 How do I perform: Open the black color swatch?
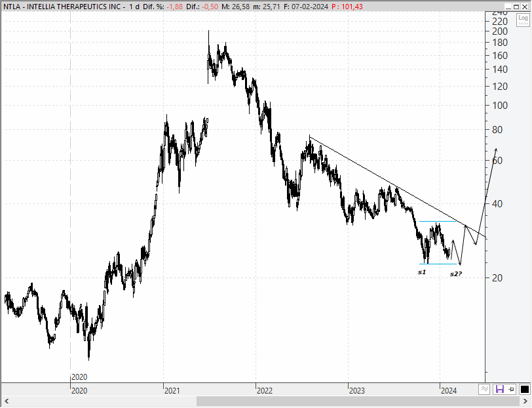525,389
